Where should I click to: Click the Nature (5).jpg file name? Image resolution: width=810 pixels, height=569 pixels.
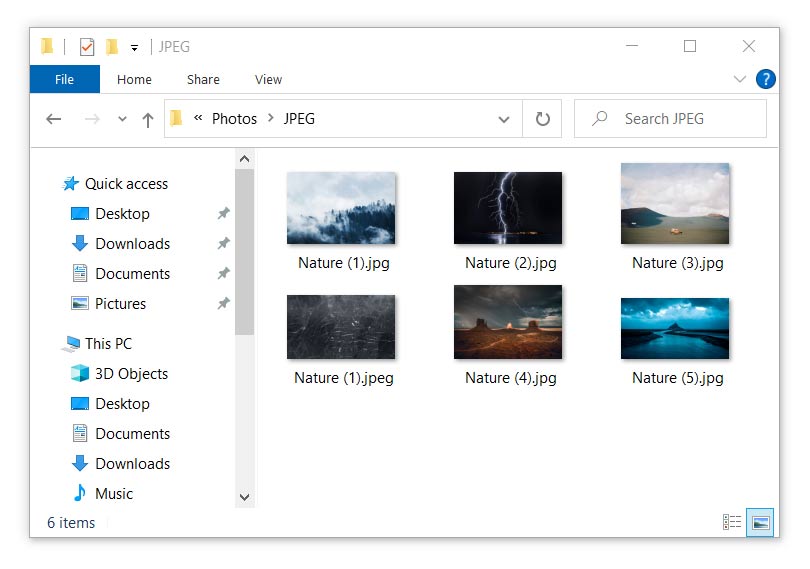pyautogui.click(x=677, y=378)
